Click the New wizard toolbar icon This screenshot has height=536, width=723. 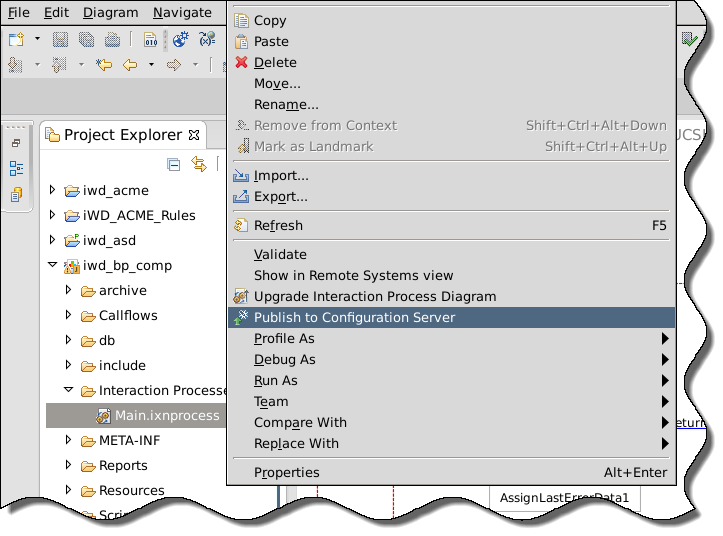coord(17,40)
